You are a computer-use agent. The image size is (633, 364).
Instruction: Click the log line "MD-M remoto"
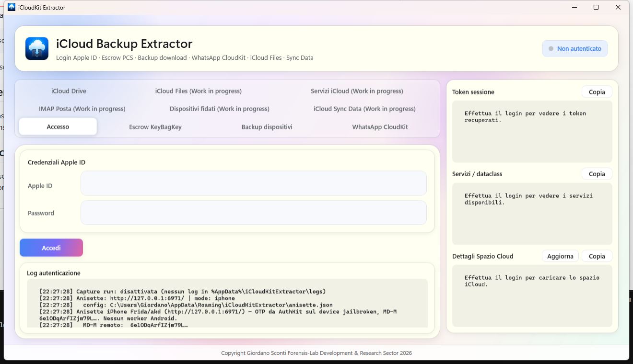click(114, 325)
